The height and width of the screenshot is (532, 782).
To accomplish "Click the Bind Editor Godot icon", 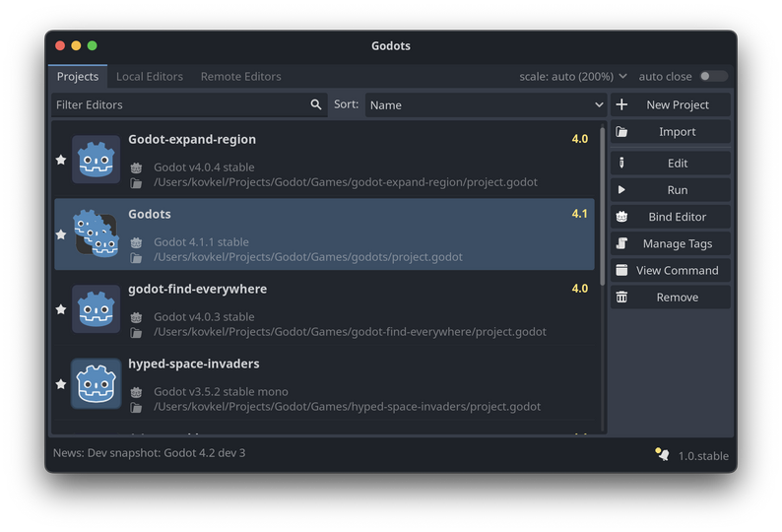I will tap(621, 217).
